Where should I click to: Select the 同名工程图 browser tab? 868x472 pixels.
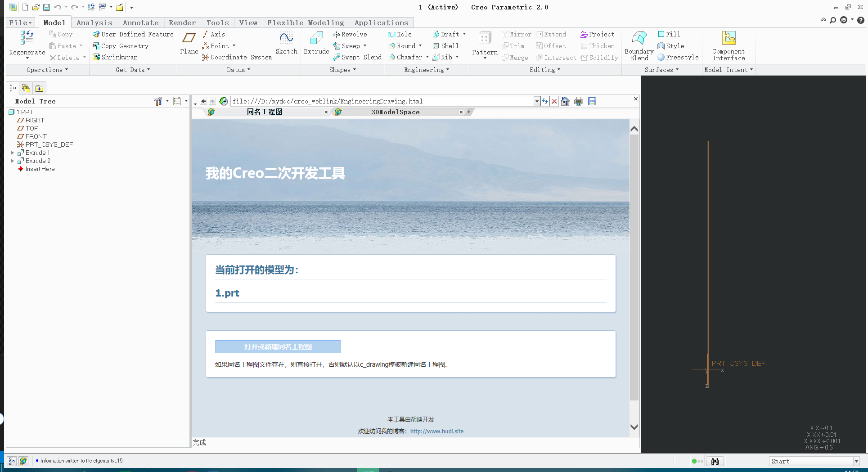(x=265, y=112)
